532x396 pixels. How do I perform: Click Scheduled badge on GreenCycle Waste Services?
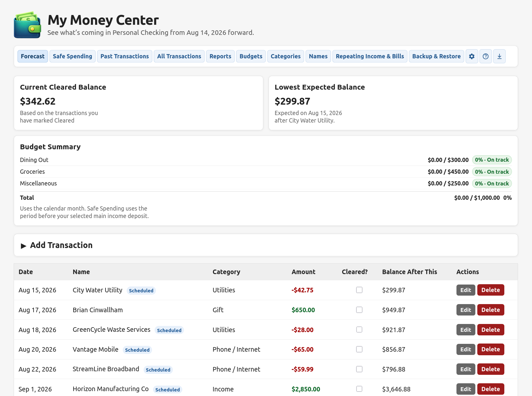[x=169, y=330]
